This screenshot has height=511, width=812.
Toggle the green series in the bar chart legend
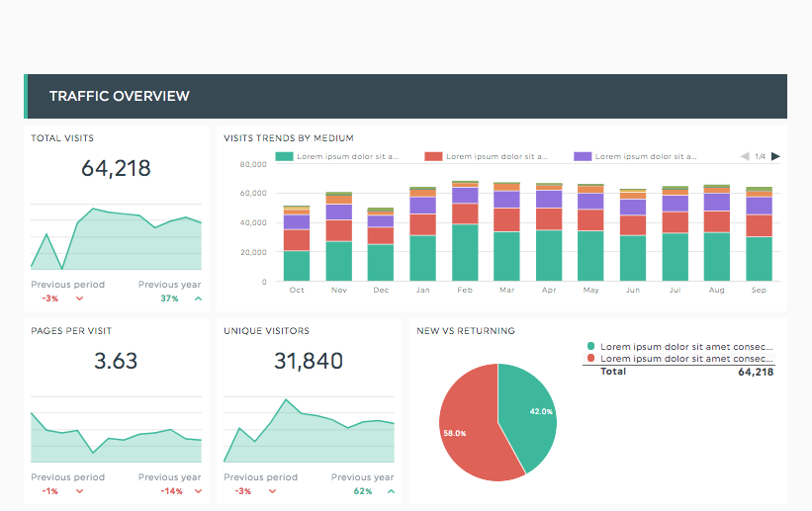coord(336,156)
